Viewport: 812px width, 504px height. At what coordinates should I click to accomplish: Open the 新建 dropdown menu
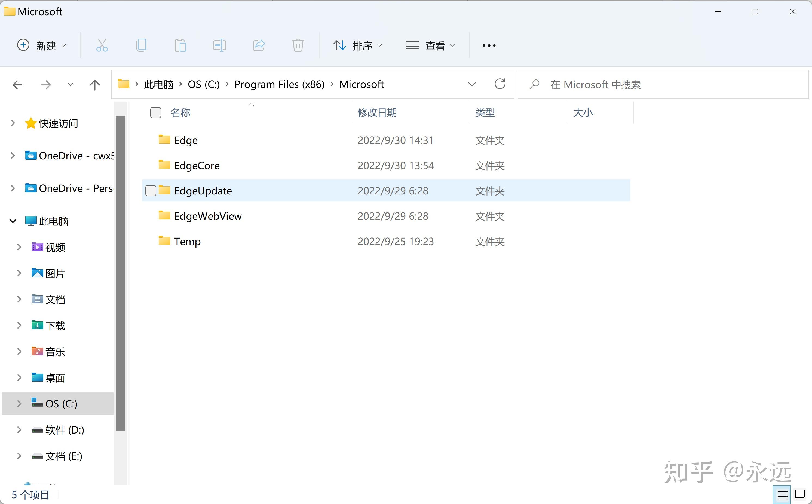pyautogui.click(x=42, y=45)
